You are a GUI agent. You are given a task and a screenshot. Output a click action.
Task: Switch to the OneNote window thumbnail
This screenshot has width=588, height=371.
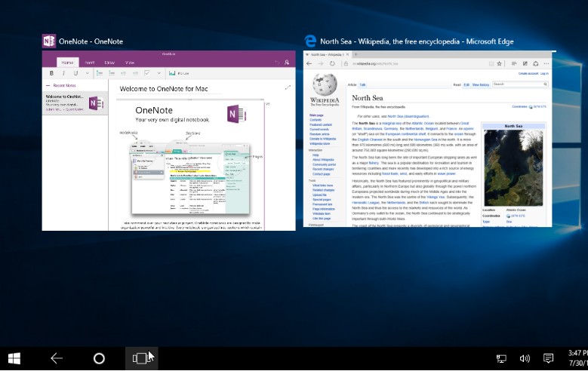(x=169, y=140)
